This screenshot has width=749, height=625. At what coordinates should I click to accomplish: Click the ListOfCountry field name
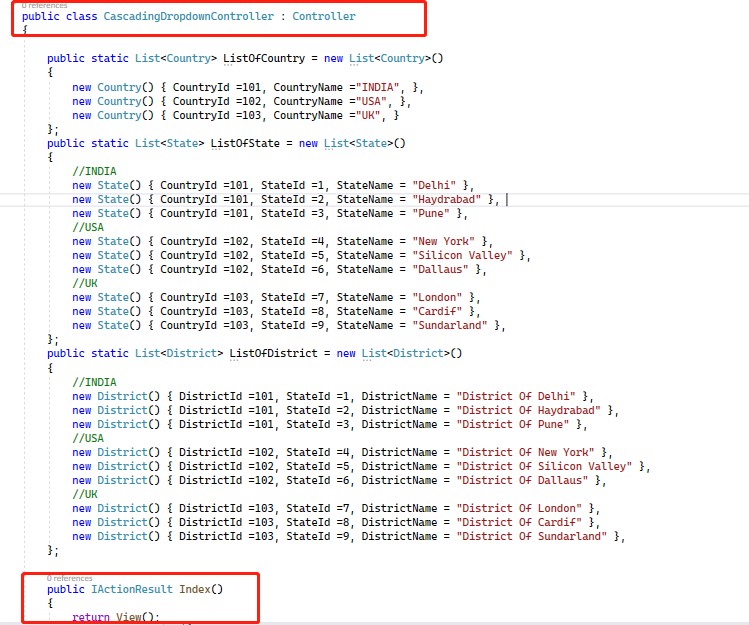click(x=264, y=58)
